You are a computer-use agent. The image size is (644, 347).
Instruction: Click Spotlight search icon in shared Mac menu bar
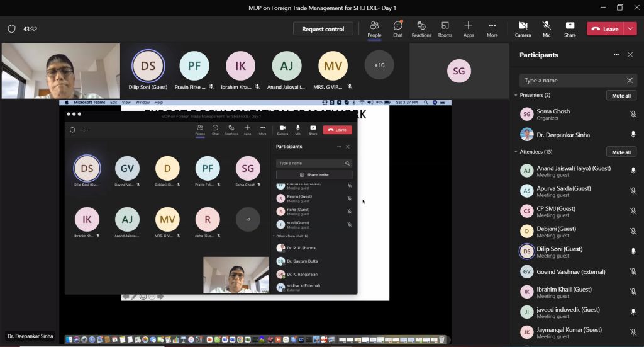coord(426,103)
